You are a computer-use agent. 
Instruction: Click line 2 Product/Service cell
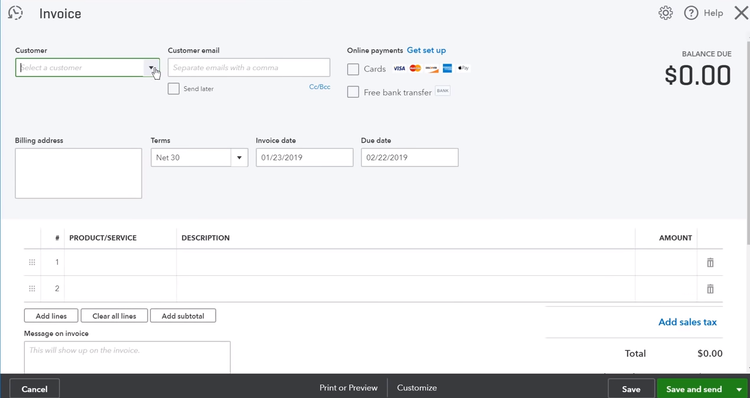click(121, 288)
